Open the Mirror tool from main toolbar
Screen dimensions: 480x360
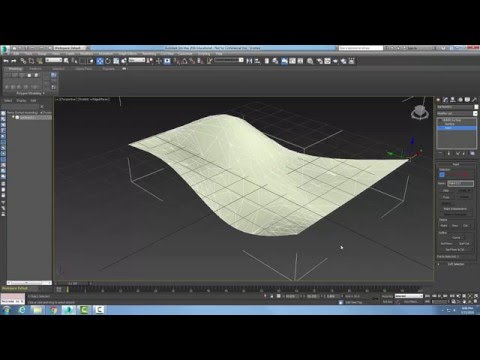[249, 61]
